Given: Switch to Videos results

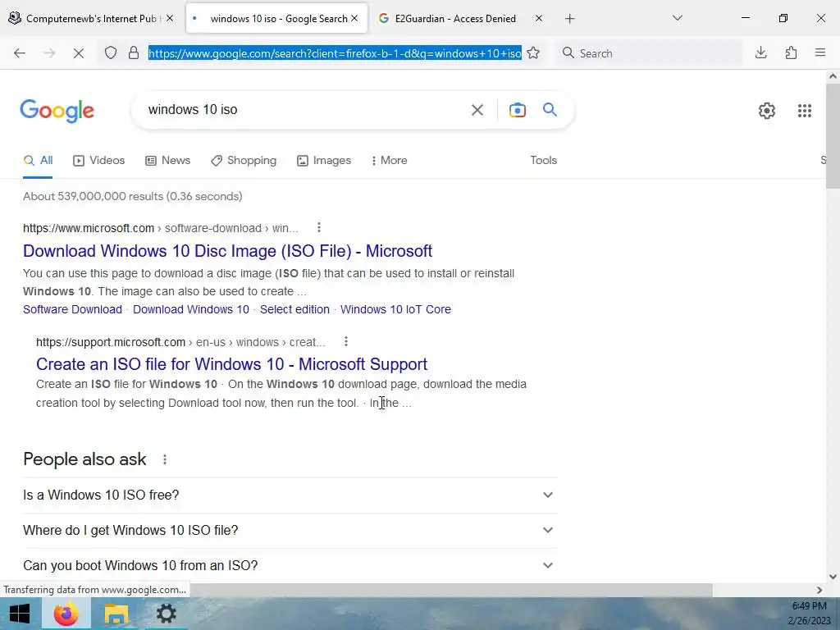Looking at the screenshot, I should [99, 160].
